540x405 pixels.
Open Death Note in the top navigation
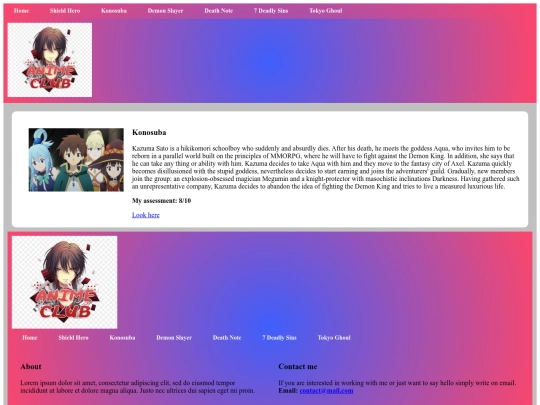coord(218,11)
